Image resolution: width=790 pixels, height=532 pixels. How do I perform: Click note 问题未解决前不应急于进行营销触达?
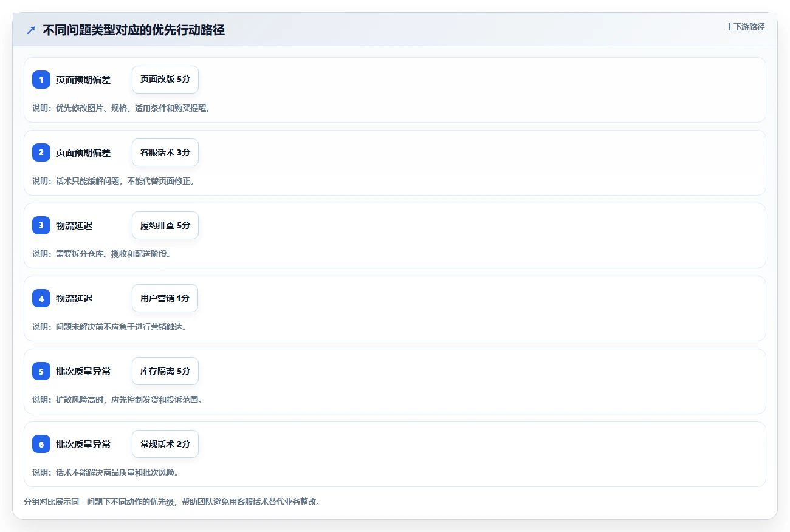[109, 327]
